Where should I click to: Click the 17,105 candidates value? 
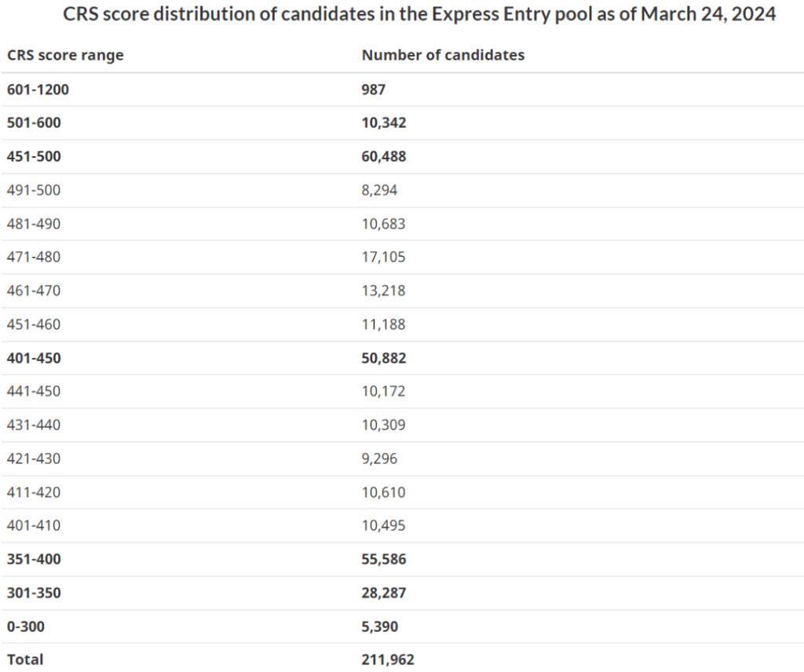click(x=383, y=257)
